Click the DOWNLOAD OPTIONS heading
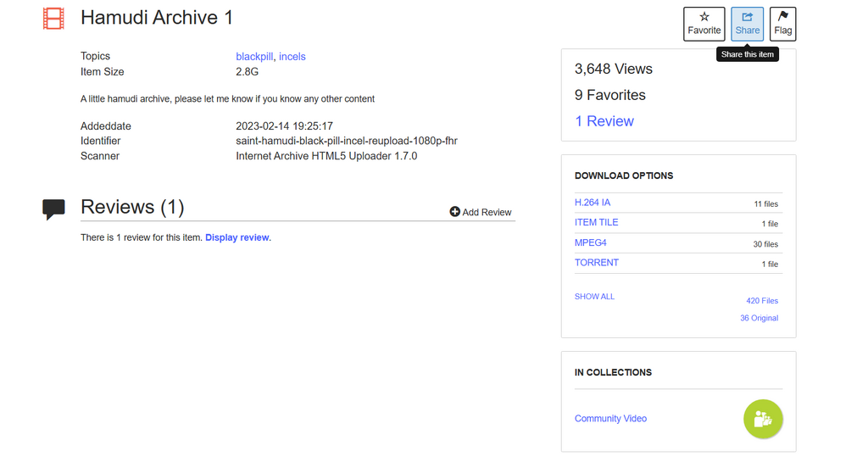 624,176
